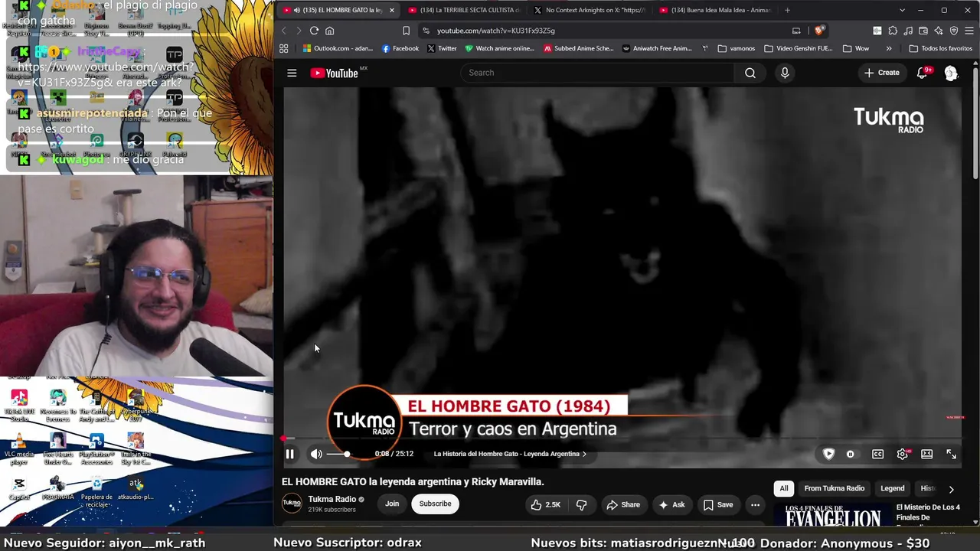Expand hidden bookmarks with the double chevron
Image resolution: width=980 pixels, height=551 pixels.
889,48
